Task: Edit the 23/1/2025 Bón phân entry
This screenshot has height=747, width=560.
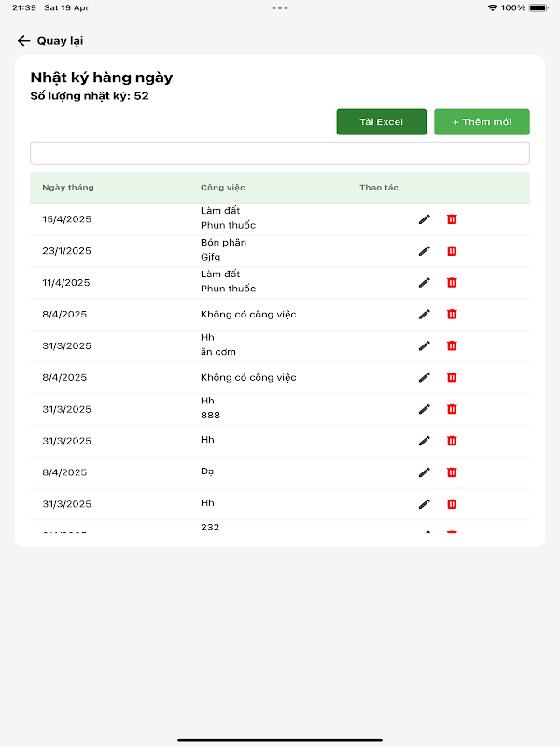Action: click(425, 251)
